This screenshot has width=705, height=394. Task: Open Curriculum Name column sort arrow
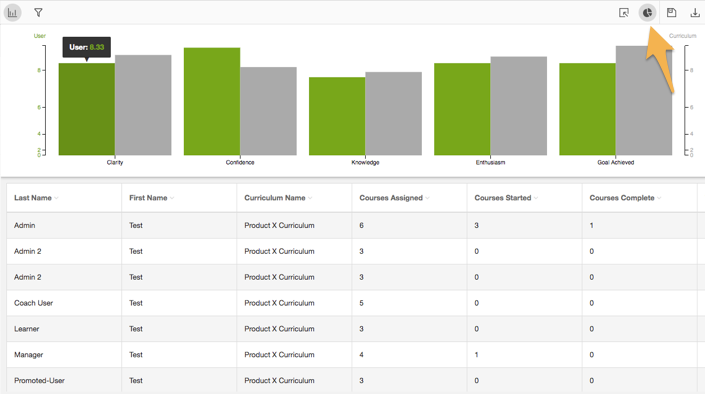(x=310, y=198)
